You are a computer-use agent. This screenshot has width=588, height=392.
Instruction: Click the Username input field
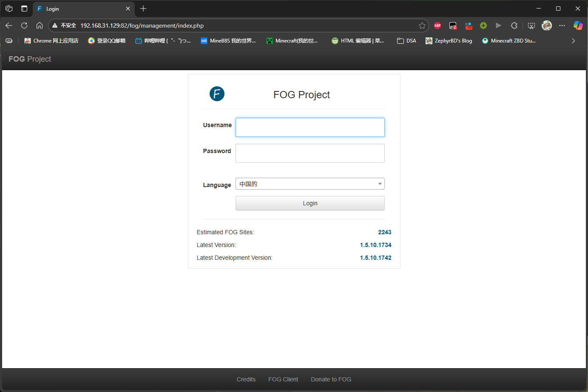(310, 128)
